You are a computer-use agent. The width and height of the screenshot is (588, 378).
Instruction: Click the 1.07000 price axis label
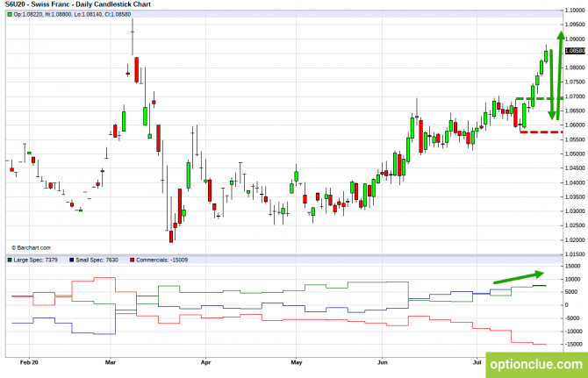[x=575, y=96]
